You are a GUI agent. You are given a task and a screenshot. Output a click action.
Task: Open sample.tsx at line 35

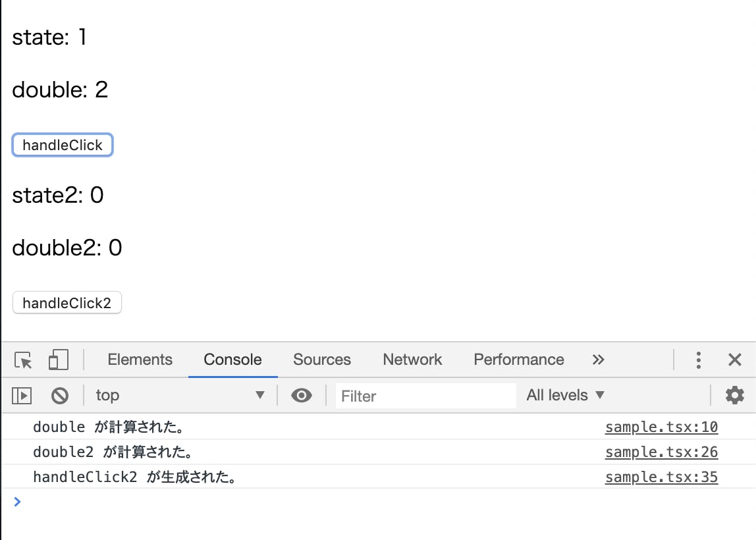tap(661, 477)
